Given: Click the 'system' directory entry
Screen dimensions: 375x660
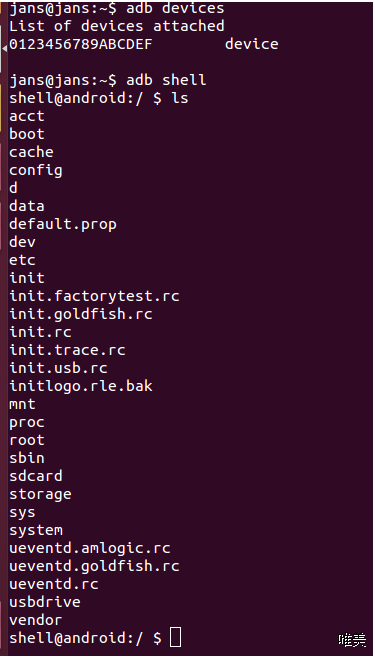Looking at the screenshot, I should [x=36, y=530].
